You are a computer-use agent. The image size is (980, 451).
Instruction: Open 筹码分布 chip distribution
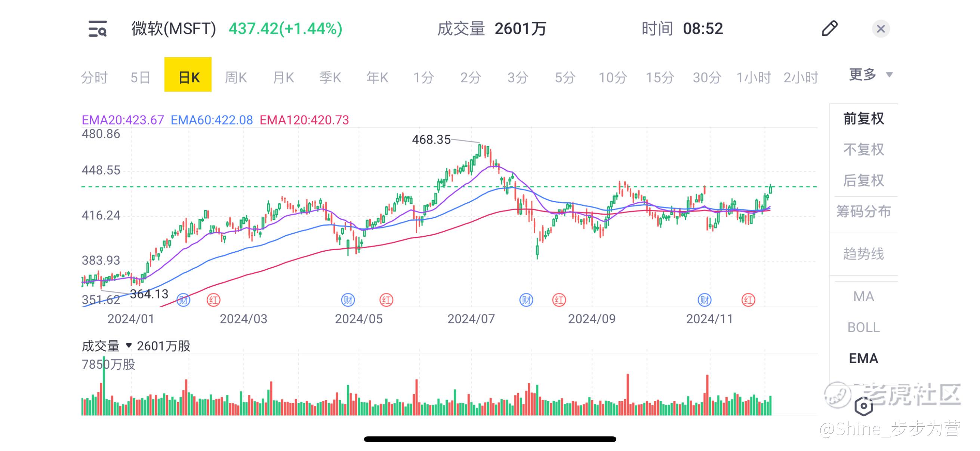(863, 211)
